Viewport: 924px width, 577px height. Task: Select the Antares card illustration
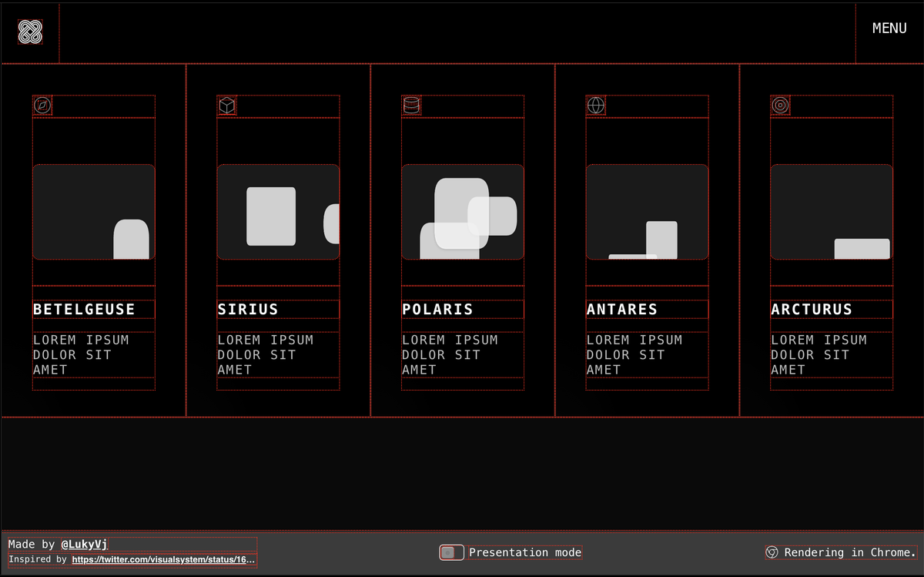(x=647, y=212)
